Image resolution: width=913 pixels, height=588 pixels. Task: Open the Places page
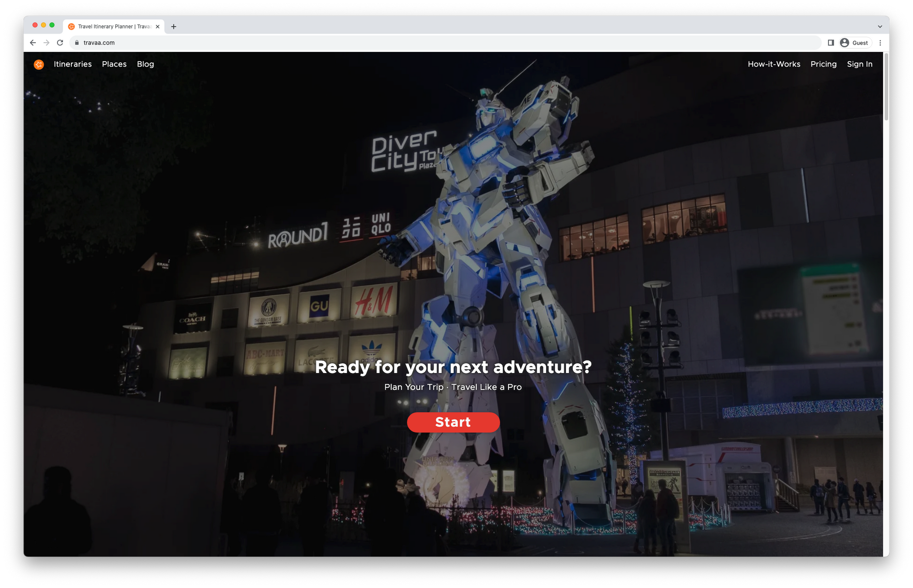coord(114,64)
